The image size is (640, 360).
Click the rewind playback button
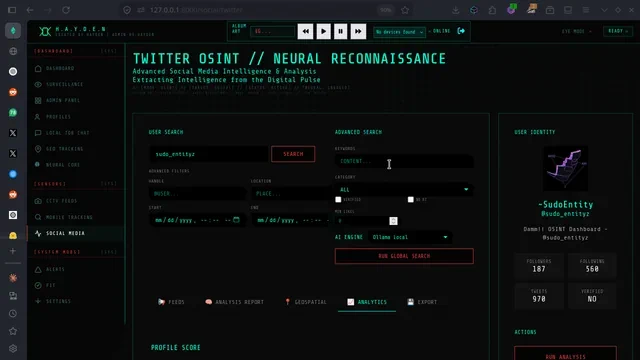point(305,31)
